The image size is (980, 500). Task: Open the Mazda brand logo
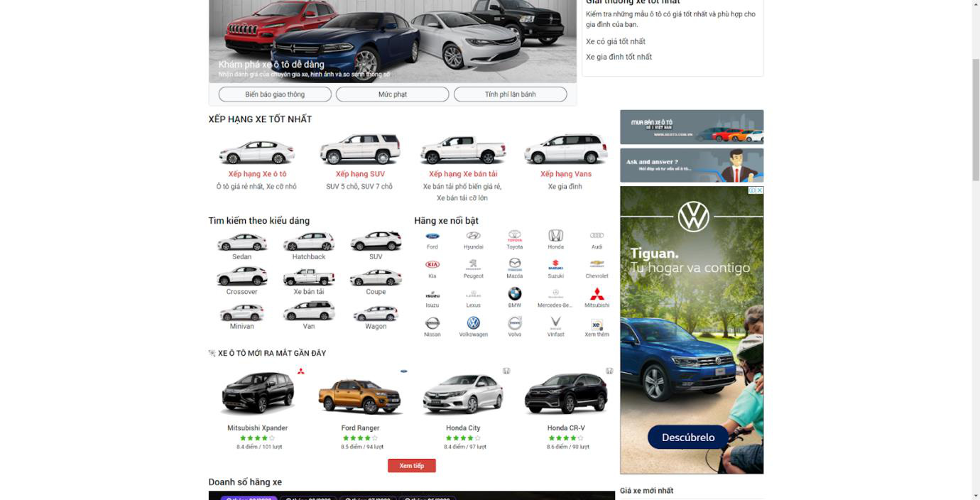pyautogui.click(x=515, y=264)
